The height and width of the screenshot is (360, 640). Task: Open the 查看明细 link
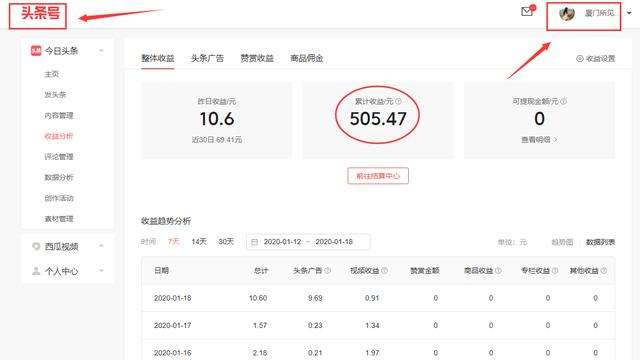(x=539, y=140)
